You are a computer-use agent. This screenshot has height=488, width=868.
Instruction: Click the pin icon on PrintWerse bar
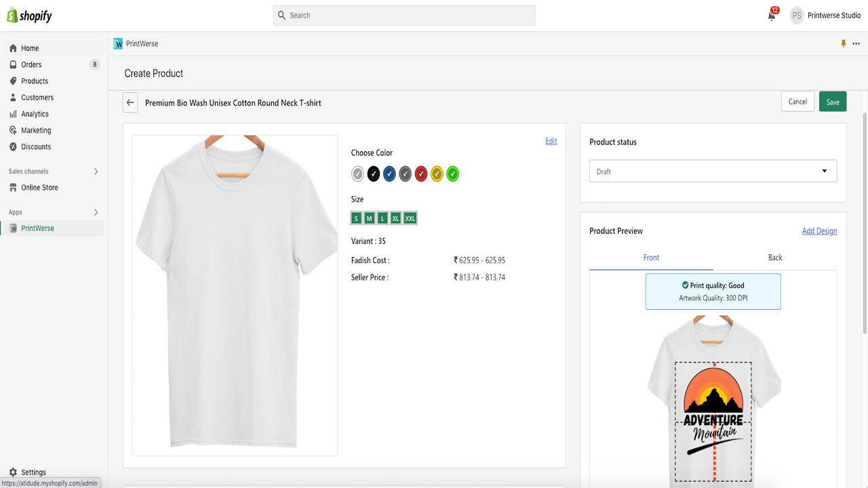click(x=843, y=43)
